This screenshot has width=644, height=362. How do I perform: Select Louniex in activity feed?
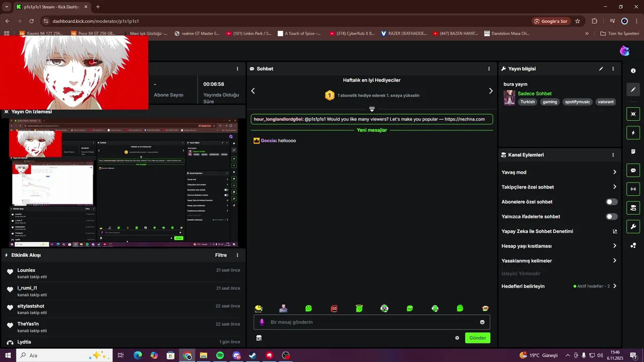26,270
